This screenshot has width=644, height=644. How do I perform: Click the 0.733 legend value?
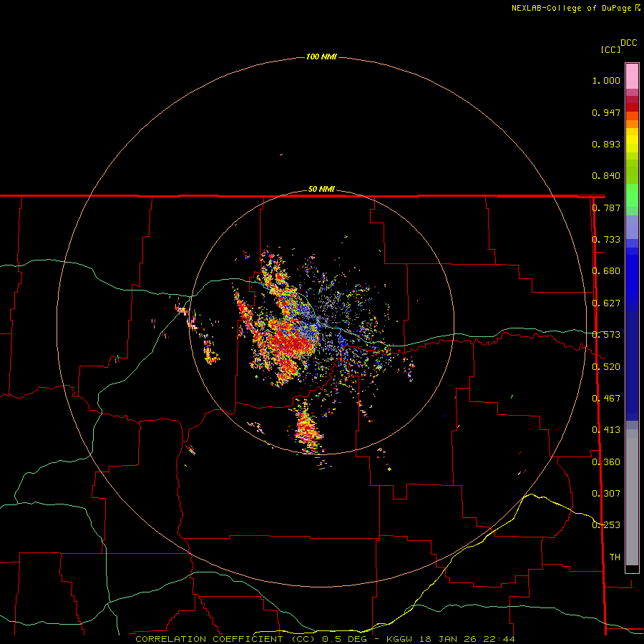coord(606,240)
